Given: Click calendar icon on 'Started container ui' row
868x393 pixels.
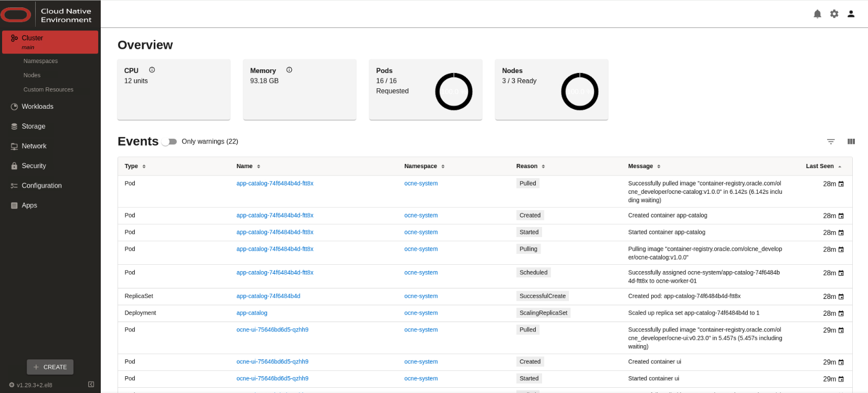Looking at the screenshot, I should 841,379.
